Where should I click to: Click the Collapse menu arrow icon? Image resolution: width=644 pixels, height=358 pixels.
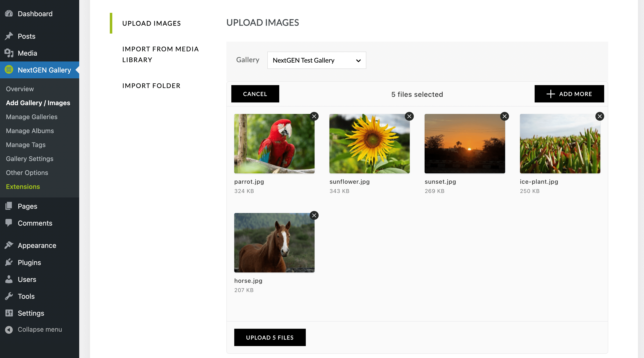click(x=9, y=329)
